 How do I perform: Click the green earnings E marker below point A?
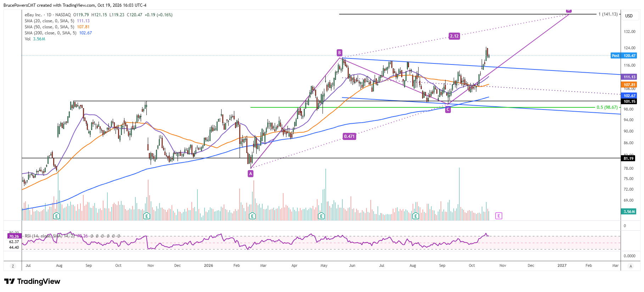click(x=252, y=216)
